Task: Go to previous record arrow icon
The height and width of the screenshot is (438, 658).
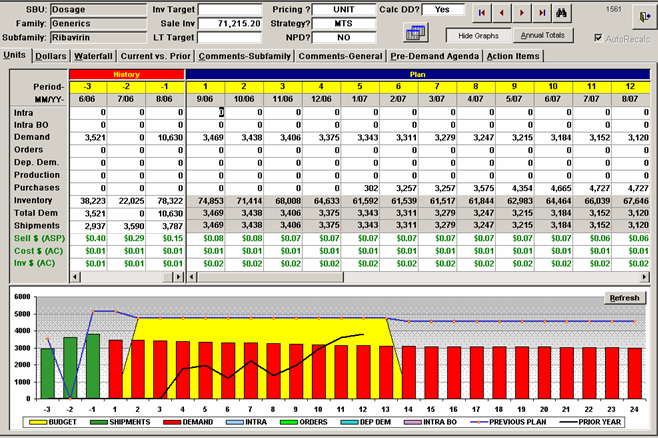Action: (x=501, y=13)
